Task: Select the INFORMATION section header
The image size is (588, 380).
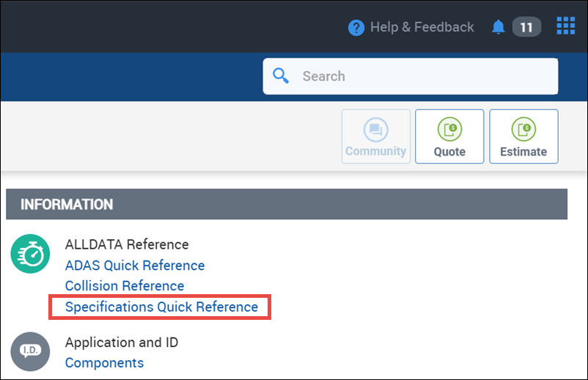Action: pyautogui.click(x=287, y=205)
